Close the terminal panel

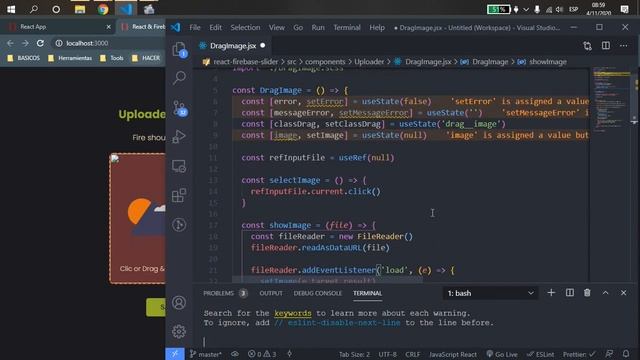tap(623, 293)
